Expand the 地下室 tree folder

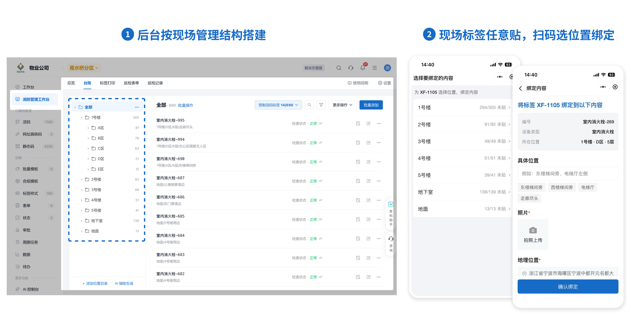coord(82,221)
